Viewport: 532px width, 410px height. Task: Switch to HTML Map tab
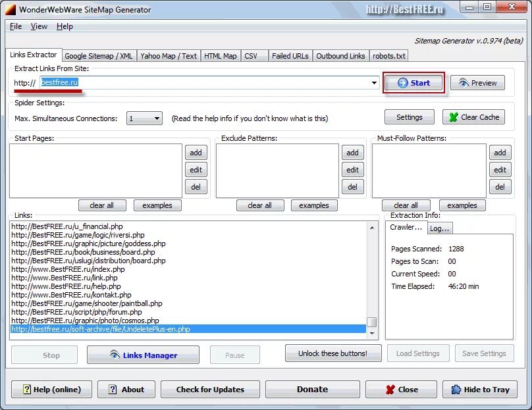point(221,56)
